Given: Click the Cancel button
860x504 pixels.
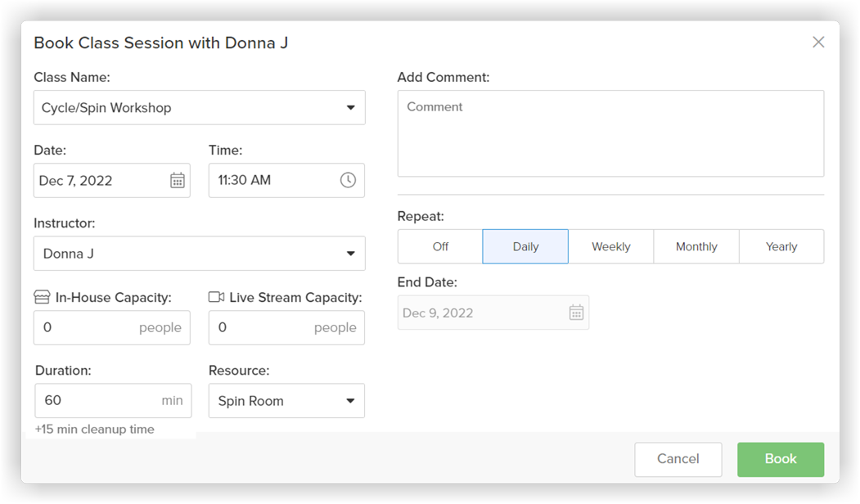Looking at the screenshot, I should pos(678,459).
